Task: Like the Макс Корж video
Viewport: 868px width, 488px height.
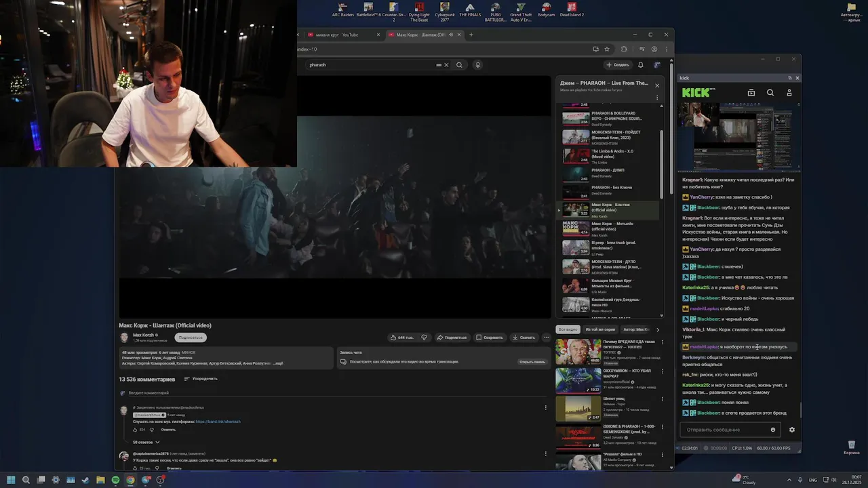Action: (401, 337)
